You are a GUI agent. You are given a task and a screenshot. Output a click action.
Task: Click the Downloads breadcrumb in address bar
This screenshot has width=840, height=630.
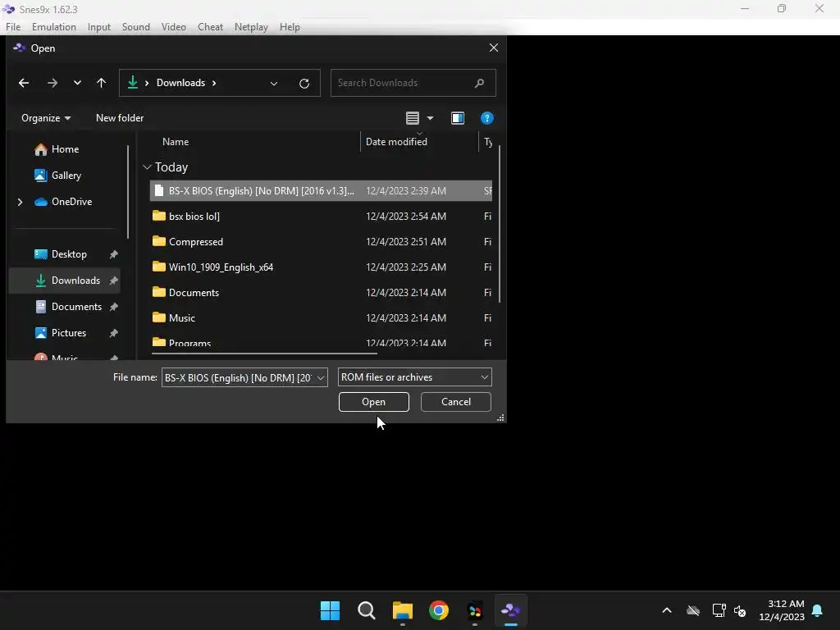(x=180, y=83)
